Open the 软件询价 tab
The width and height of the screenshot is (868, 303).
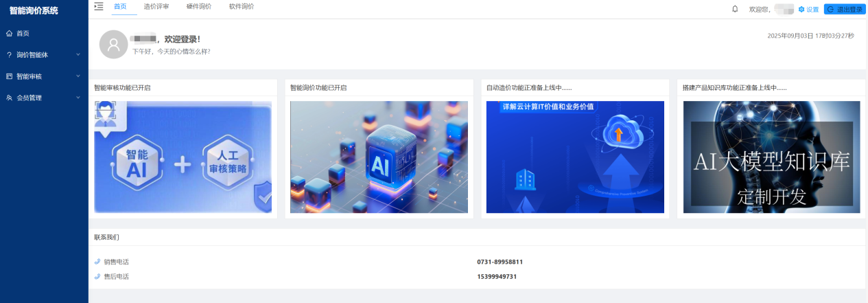[242, 6]
